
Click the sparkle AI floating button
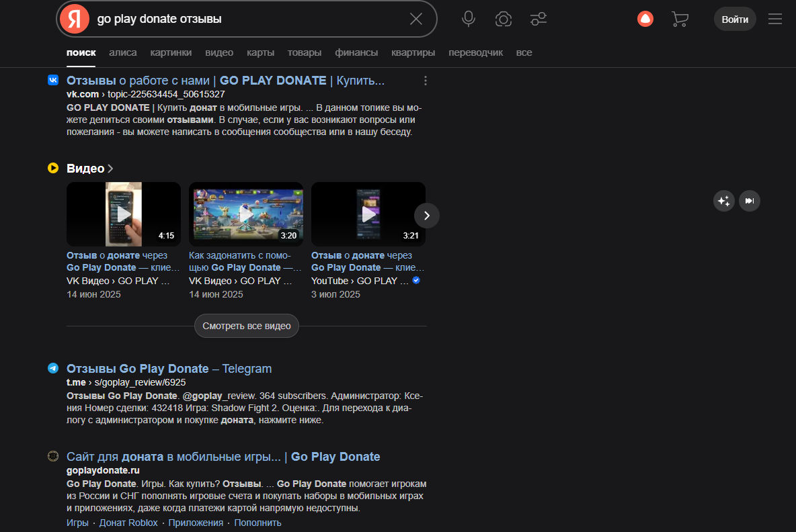point(723,201)
